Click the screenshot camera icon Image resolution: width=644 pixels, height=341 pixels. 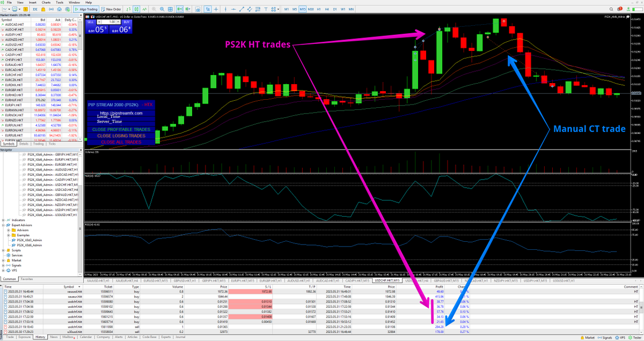[x=198, y=9]
